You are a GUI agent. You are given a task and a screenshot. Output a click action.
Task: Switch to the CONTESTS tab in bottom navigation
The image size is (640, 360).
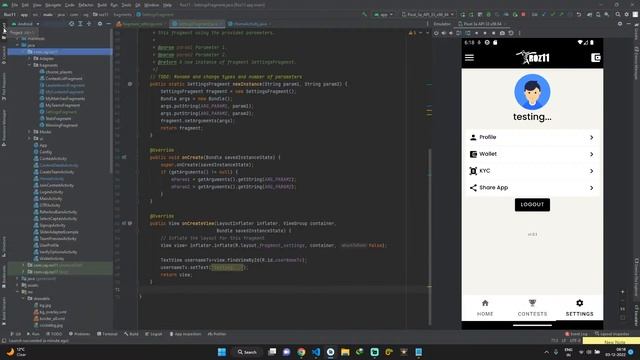click(x=532, y=308)
